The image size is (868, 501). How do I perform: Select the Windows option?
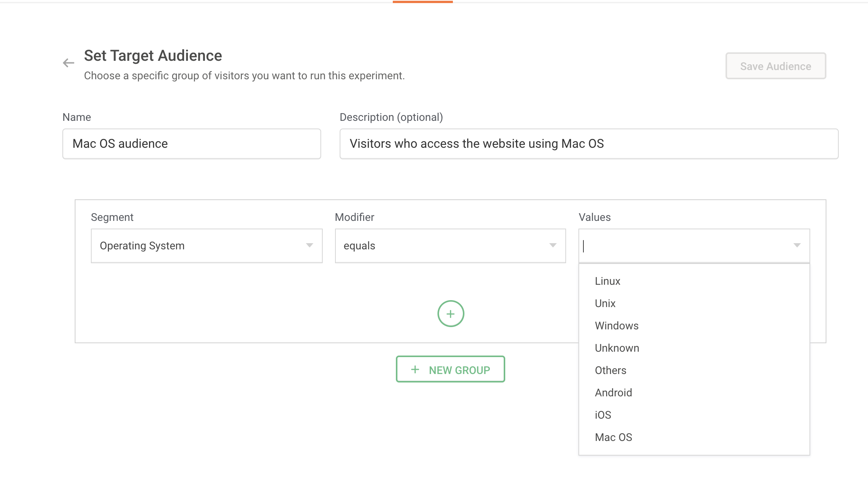(x=617, y=326)
